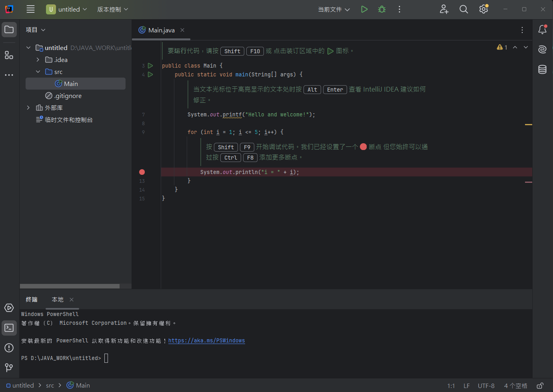
Task: Show the Notifications bell panel
Action: coord(542,30)
